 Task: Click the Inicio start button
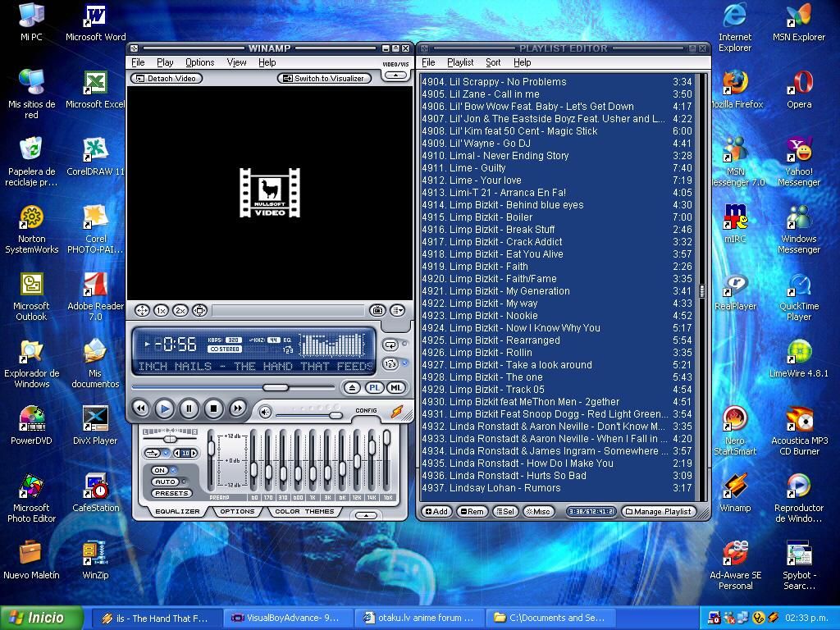click(41, 618)
